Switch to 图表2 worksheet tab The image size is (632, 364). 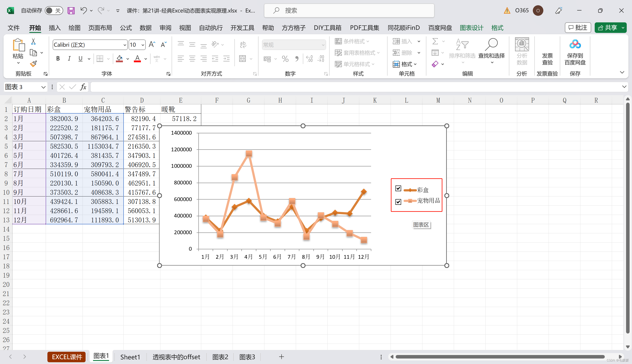click(x=220, y=357)
